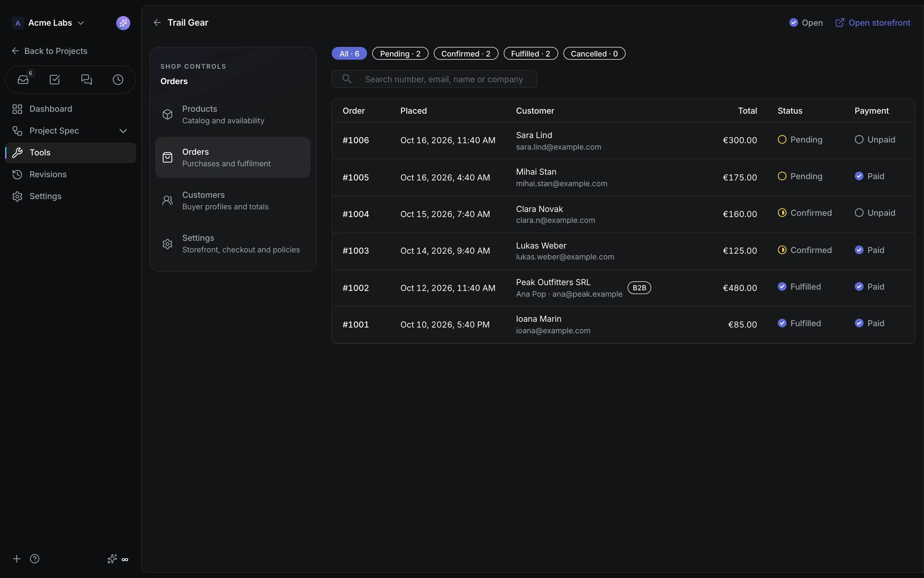Click Confirmed status for order #1003
This screenshot has width=924, height=578.
pyautogui.click(x=805, y=250)
